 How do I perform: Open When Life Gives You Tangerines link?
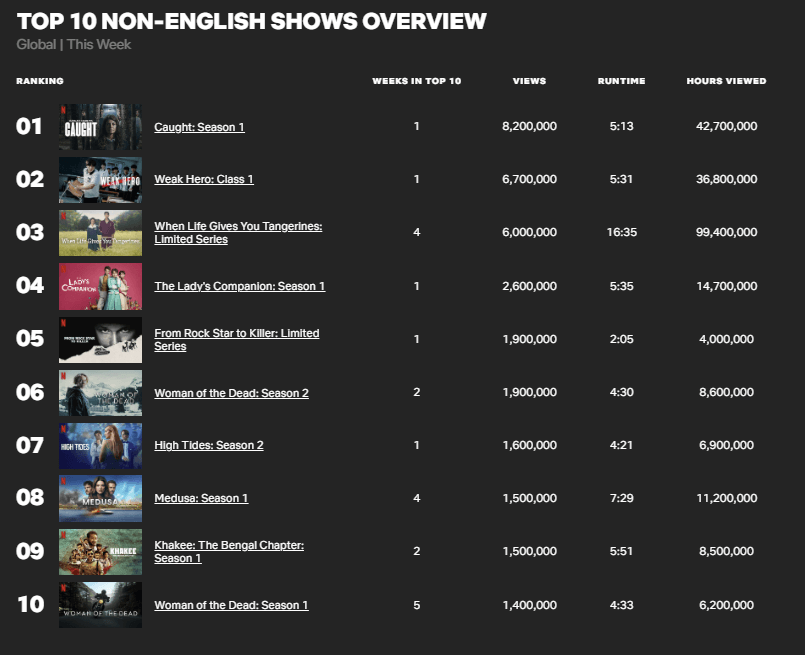[238, 233]
